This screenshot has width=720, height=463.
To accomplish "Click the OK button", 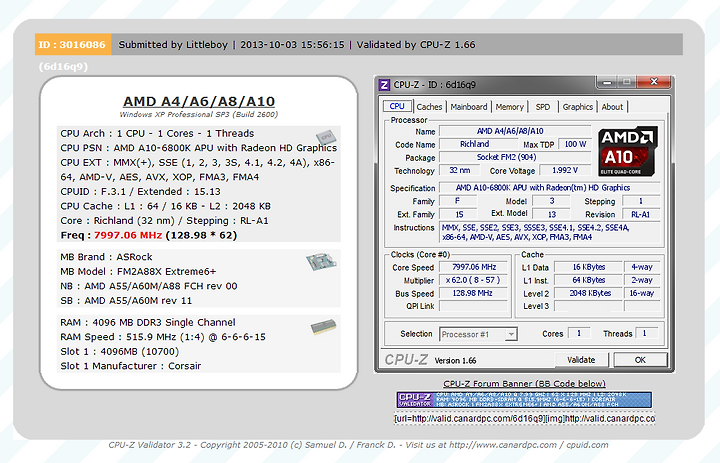I will 640,360.
